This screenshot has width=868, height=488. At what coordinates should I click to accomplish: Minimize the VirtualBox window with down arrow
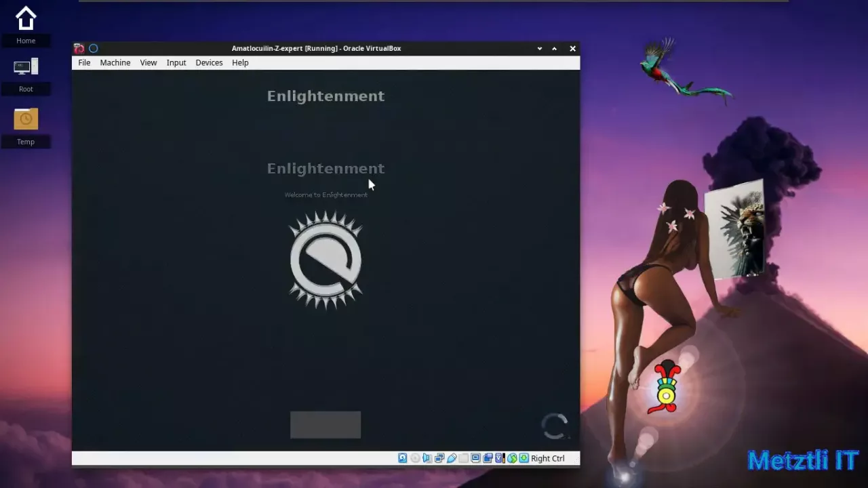[x=540, y=49]
